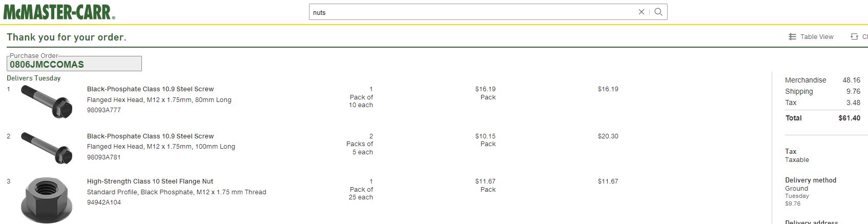Click the McMaster-Carr logo
This screenshot has width=868, height=224.
pos(59,11)
